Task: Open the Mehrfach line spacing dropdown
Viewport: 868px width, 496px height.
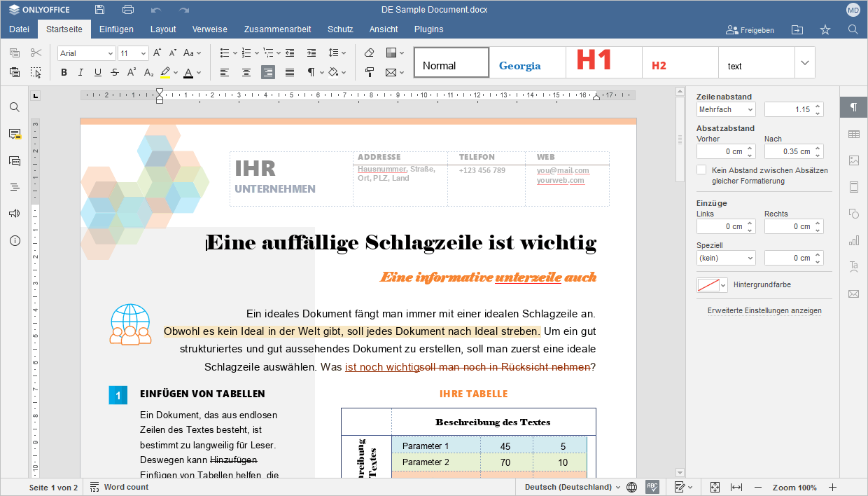Action: coord(726,109)
